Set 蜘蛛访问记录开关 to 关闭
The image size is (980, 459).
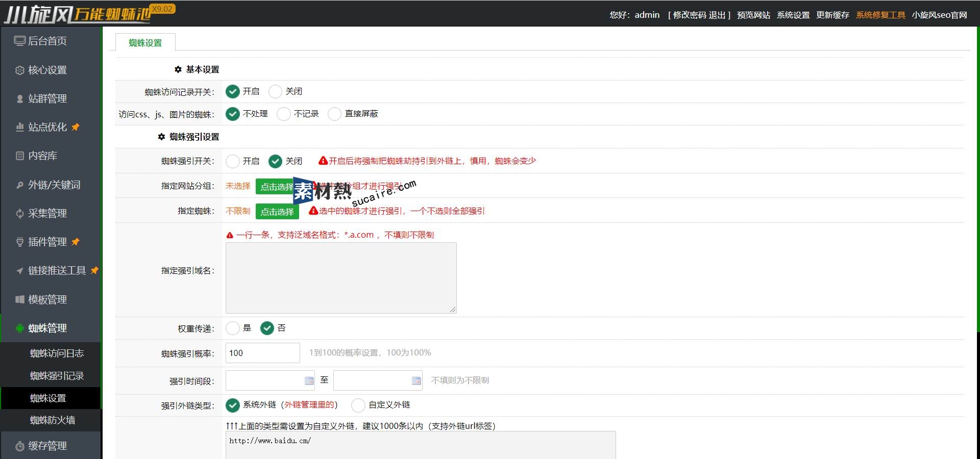(275, 91)
